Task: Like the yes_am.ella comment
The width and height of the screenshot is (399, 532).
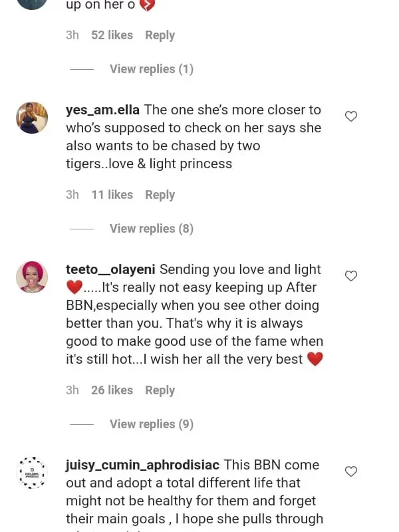Action: (x=351, y=116)
